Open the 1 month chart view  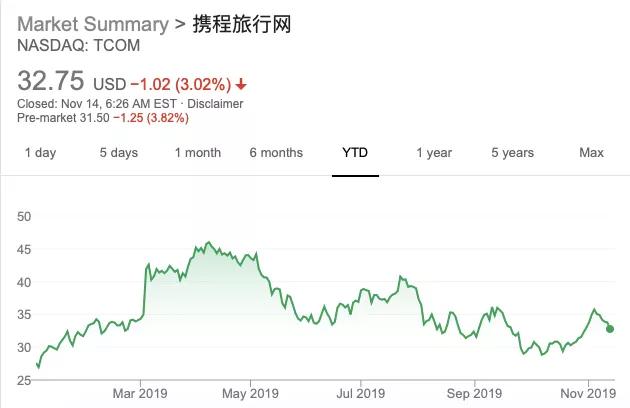pos(198,153)
